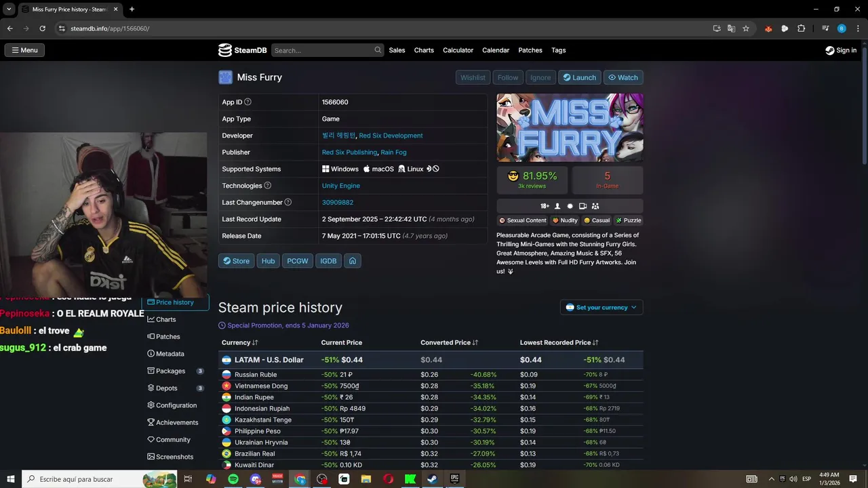
Task: Open Opera GX from the taskbar
Action: [x=388, y=479]
